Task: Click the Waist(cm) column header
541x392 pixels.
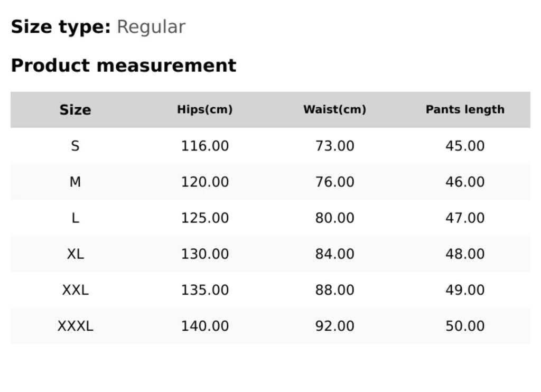Action: pyautogui.click(x=334, y=110)
